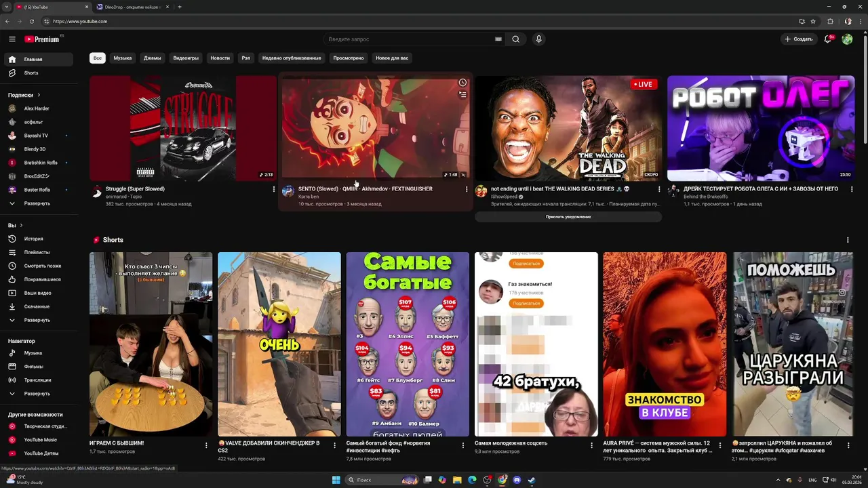The height and width of the screenshot is (488, 868).
Task: Open Скачанные in the sidebar
Action: [38, 306]
